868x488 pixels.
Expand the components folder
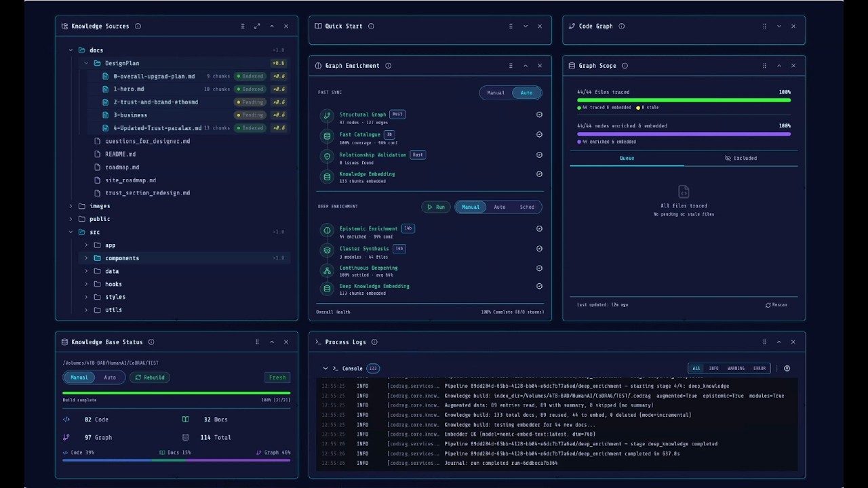click(x=86, y=258)
